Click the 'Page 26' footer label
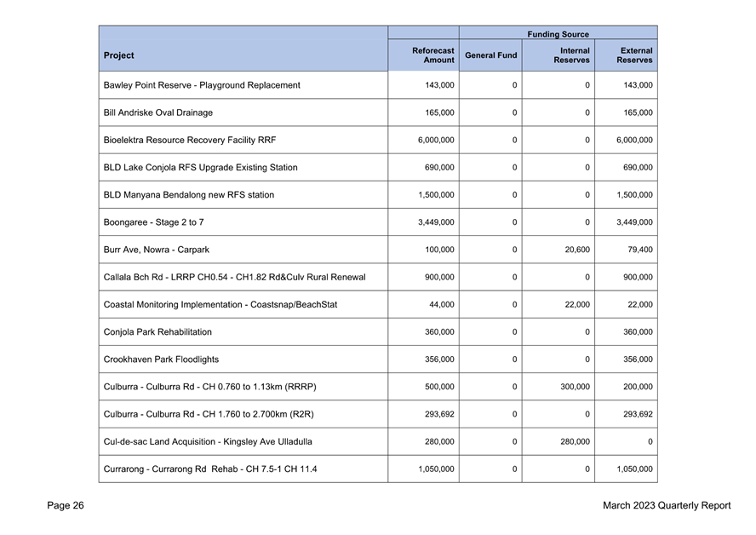Viewport: 756px width, 535px height. 66,505
